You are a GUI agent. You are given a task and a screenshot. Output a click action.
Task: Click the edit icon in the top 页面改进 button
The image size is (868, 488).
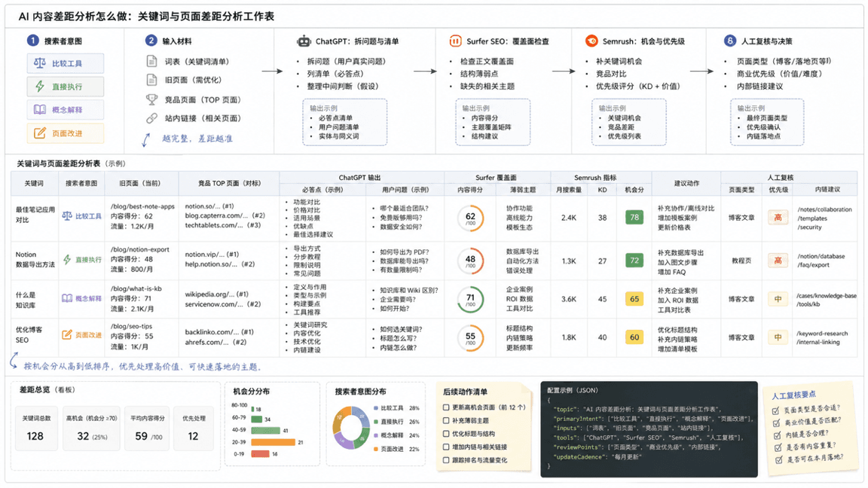pyautogui.click(x=40, y=133)
